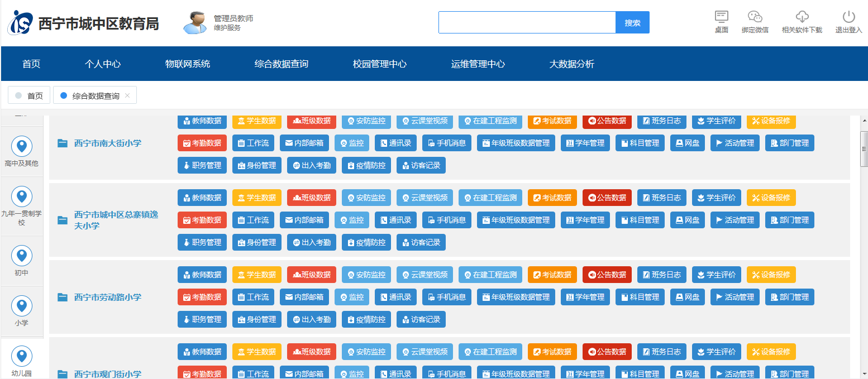Go to 首页 in the navigation bar

click(31, 64)
